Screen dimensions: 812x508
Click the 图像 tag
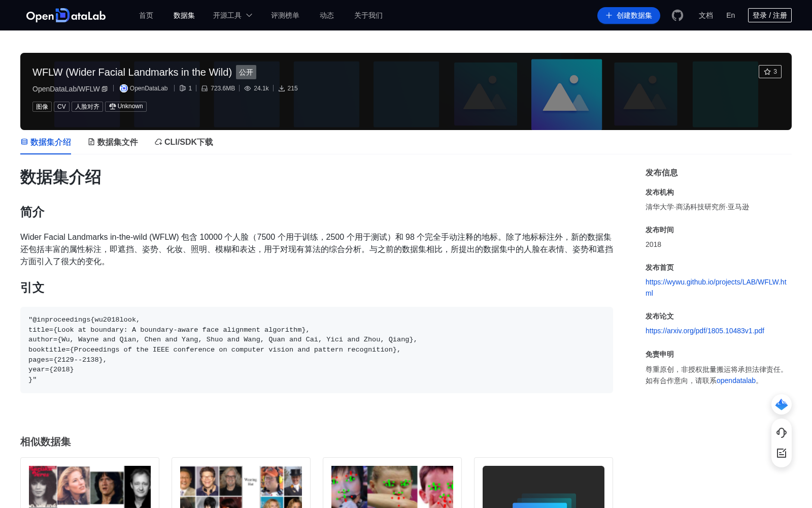coord(42,107)
